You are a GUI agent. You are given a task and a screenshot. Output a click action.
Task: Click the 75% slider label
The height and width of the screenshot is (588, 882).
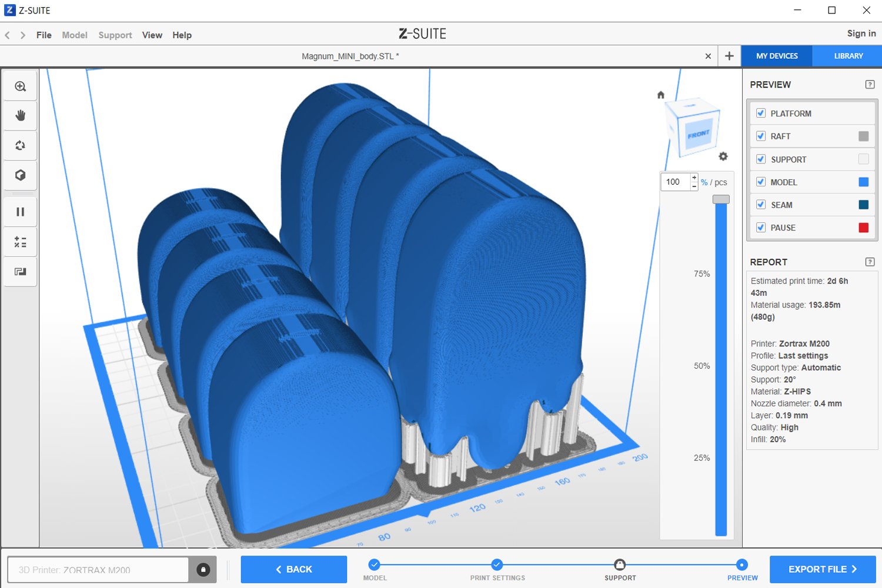701,274
